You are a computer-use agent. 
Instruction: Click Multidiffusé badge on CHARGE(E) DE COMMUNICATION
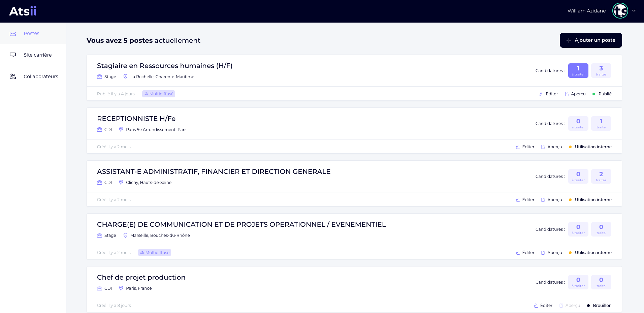[155, 253]
